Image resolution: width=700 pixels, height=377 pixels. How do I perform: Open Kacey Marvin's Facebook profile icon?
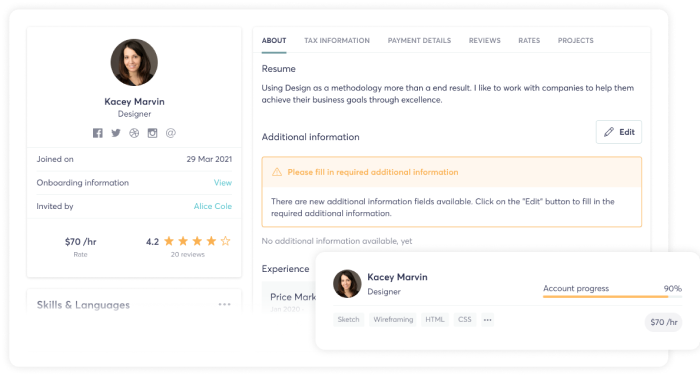tap(98, 133)
